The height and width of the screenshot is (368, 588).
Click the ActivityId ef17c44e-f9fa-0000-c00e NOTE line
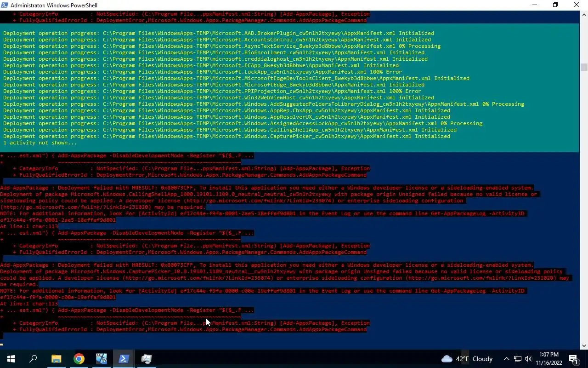tap(262, 291)
